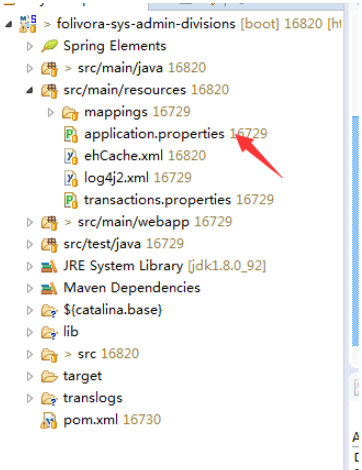362x470 pixels.
Task: Click the transactions.properties file icon
Action: [x=71, y=200]
